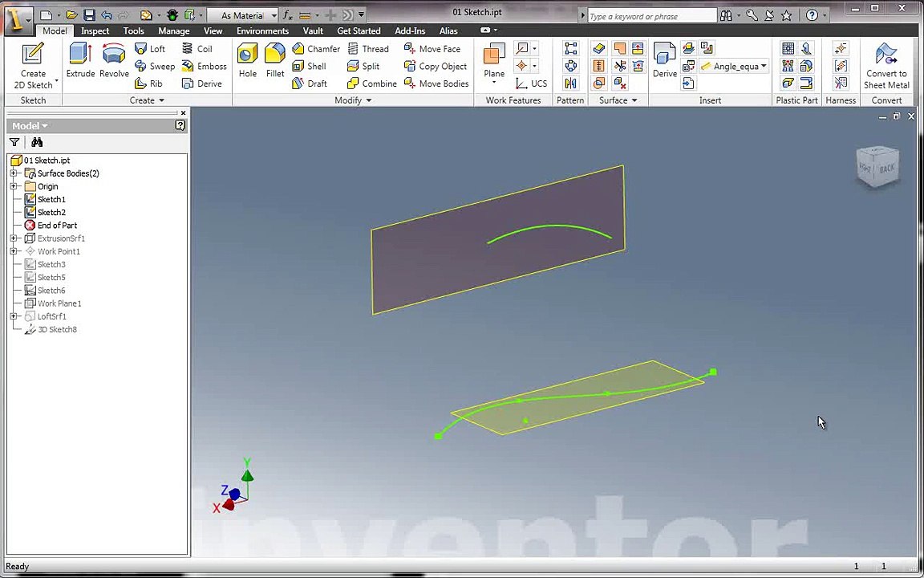Switch to the Inspect tab

coord(95,31)
